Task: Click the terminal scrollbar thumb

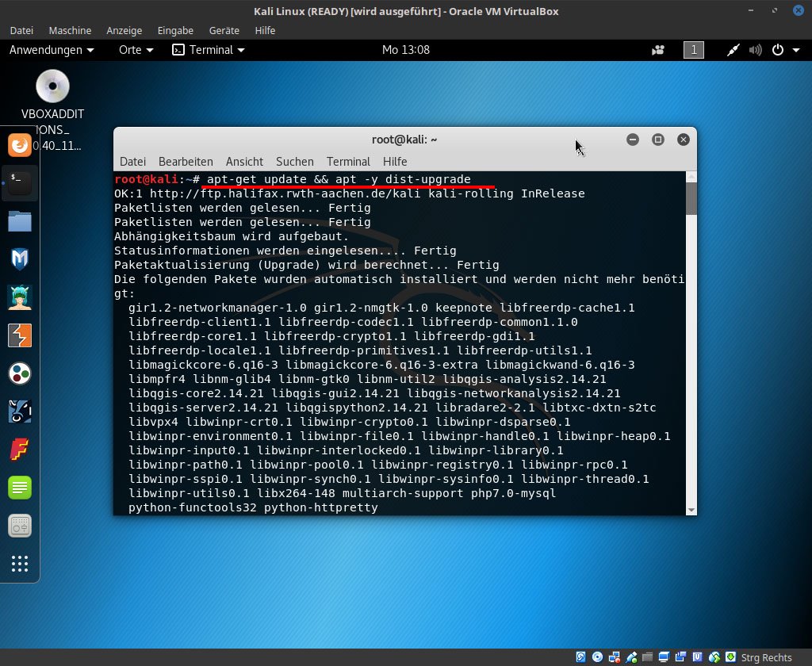Action: [691, 198]
